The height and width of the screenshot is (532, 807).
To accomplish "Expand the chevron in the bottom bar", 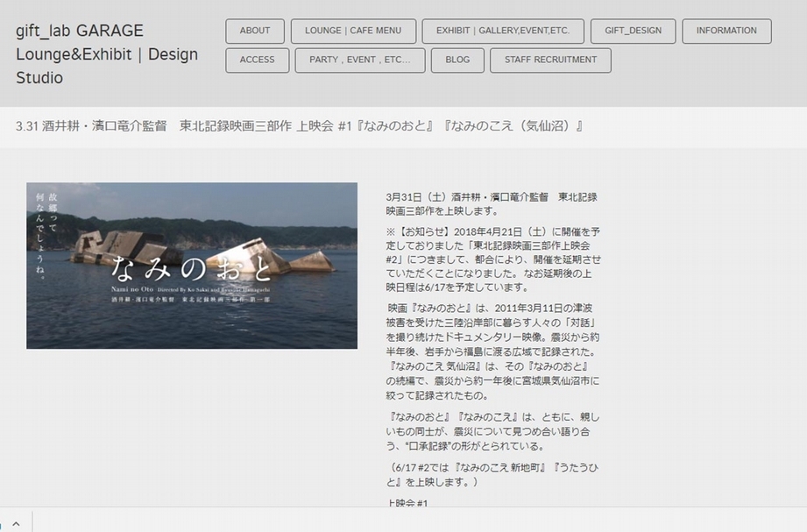I will click(x=16, y=524).
